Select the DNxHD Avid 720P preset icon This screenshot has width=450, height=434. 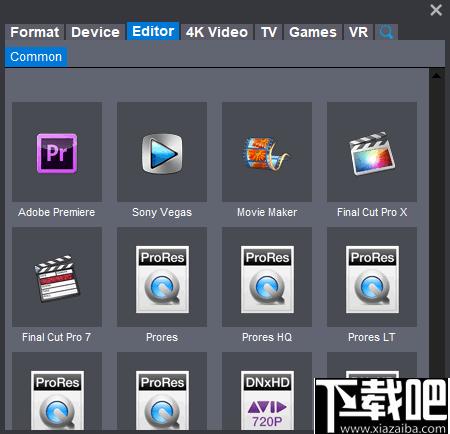click(267, 400)
